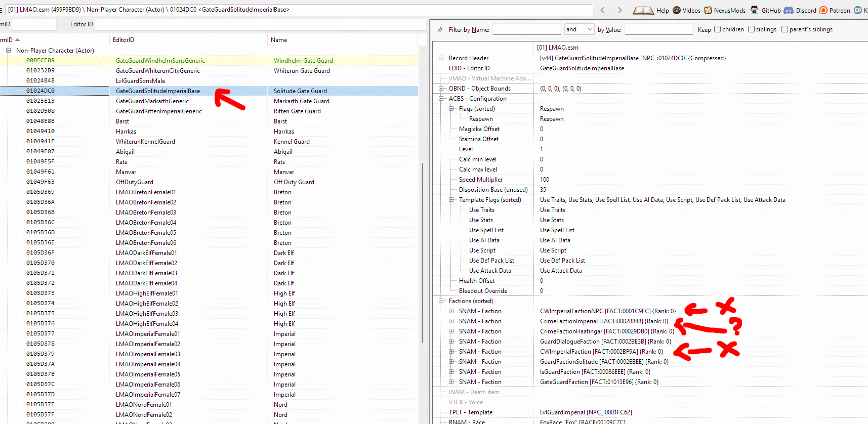Click the IsGuardFaction value
The image size is (868, 424).
pos(595,372)
